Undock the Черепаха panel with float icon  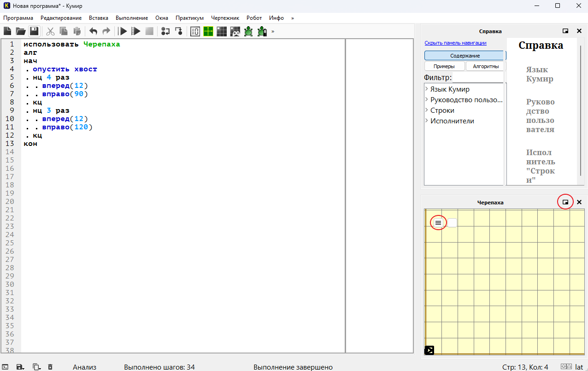click(x=565, y=202)
